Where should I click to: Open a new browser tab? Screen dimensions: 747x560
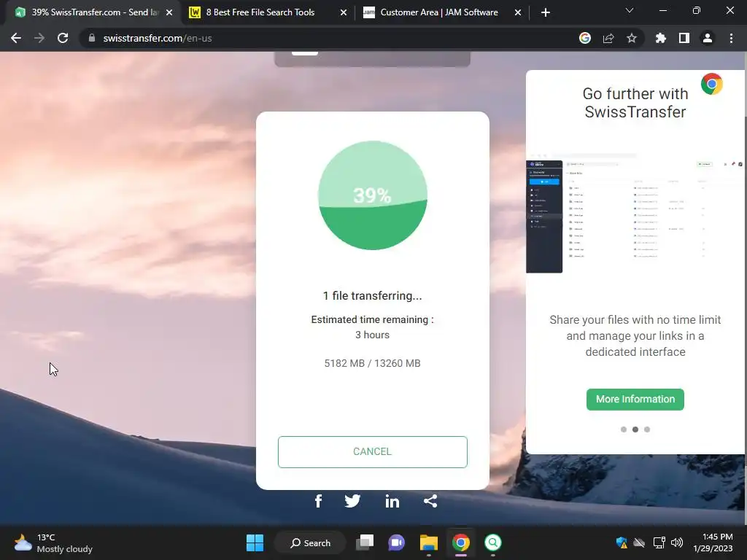point(546,13)
